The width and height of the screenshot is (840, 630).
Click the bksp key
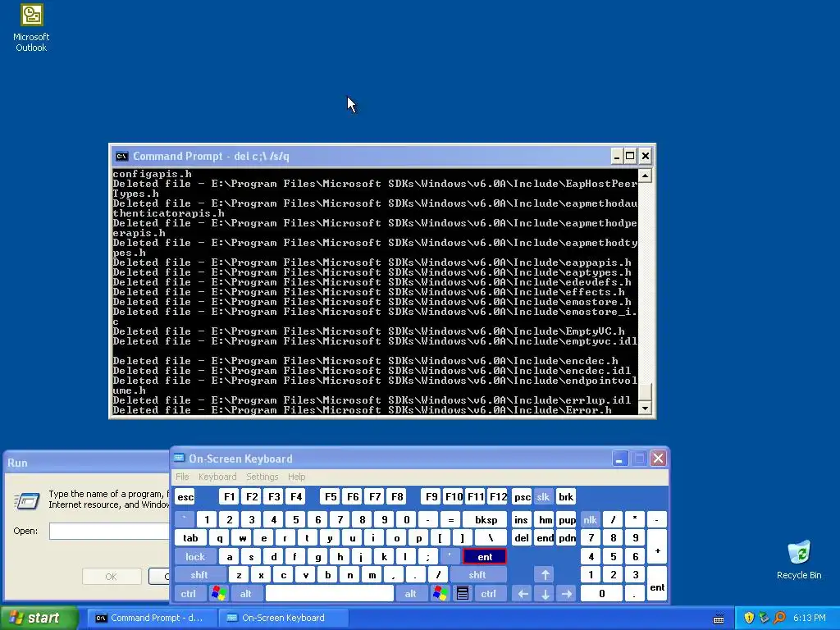tap(486, 519)
